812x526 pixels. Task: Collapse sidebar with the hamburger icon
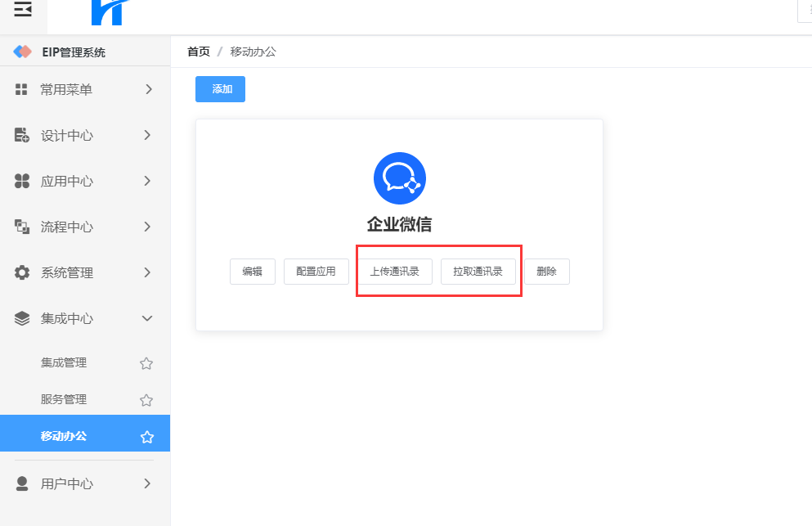[x=23, y=9]
